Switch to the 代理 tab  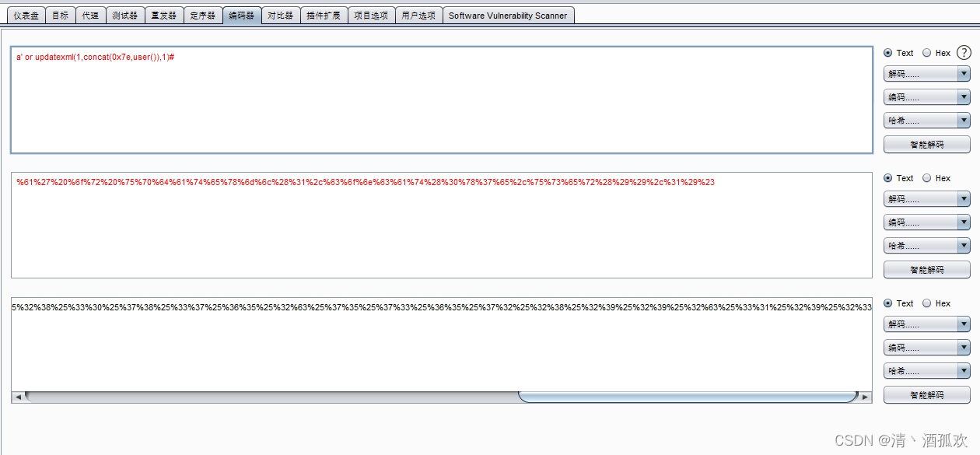[89, 16]
